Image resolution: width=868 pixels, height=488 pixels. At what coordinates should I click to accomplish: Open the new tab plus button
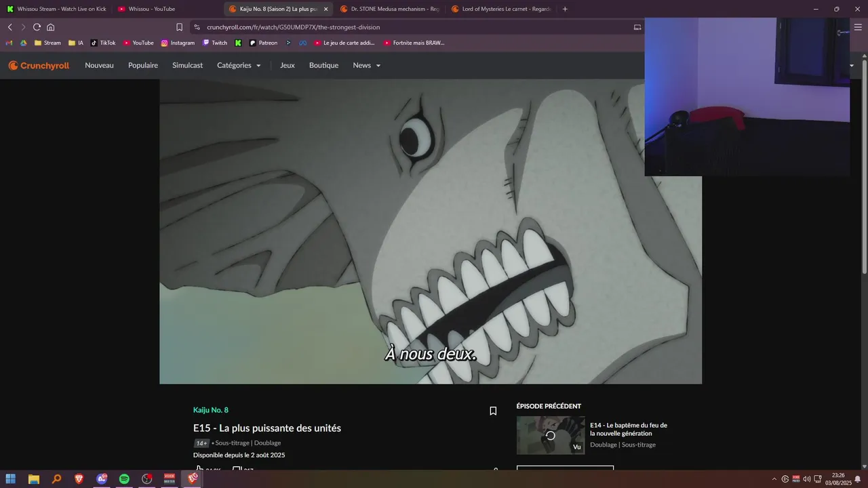coord(565,9)
